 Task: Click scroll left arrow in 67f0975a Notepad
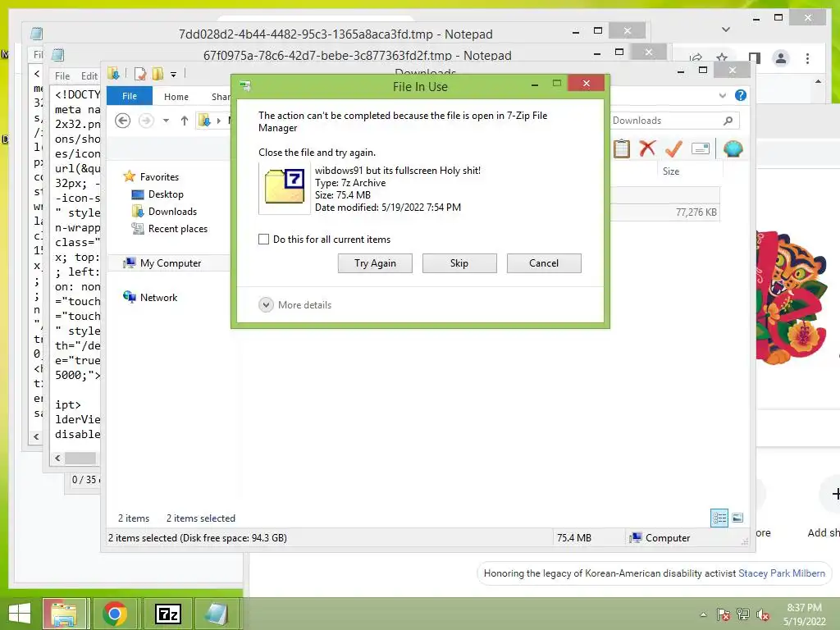(58, 458)
